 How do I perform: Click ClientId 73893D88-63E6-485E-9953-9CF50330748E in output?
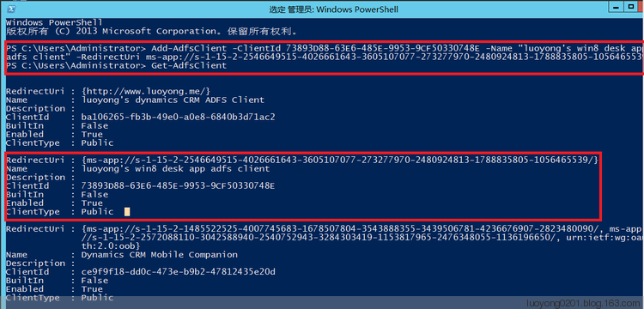coord(178,186)
